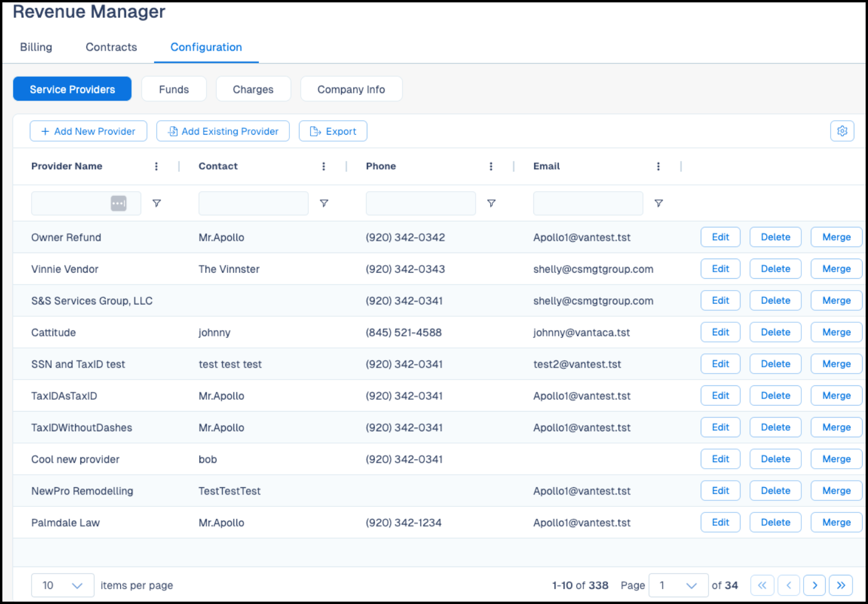Image resolution: width=868 pixels, height=604 pixels.
Task: Sort by Phone column header
Action: click(381, 166)
